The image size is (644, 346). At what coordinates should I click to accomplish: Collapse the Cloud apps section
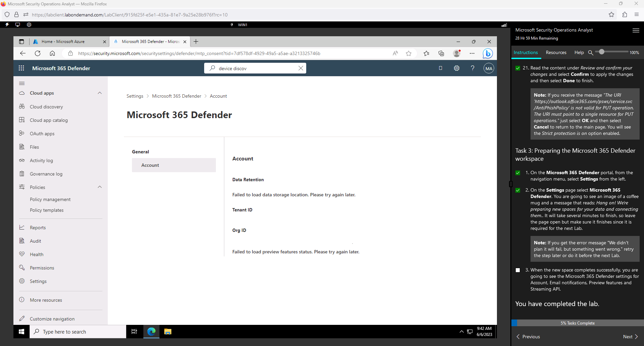(x=99, y=93)
